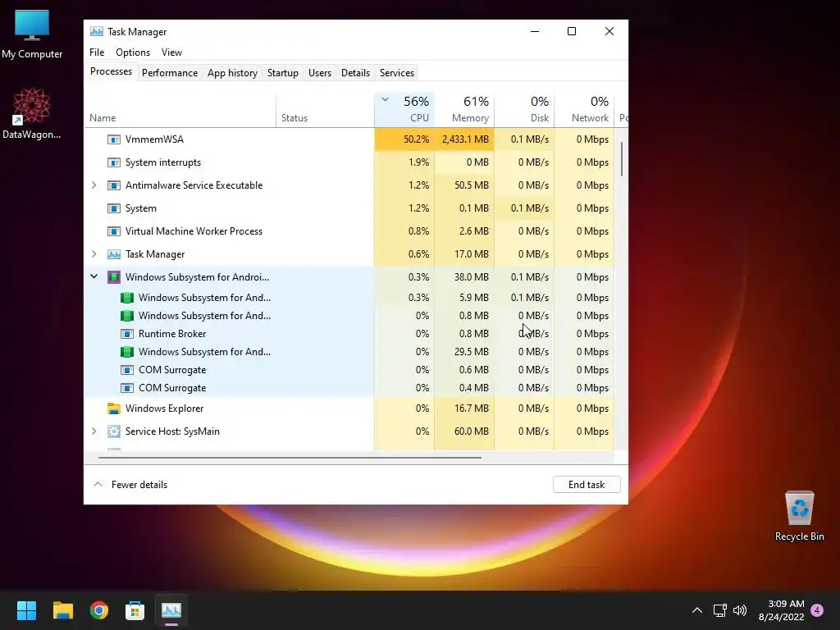Click the Runtime Broker process icon
Viewport: 840px width, 630px height.
click(x=127, y=334)
